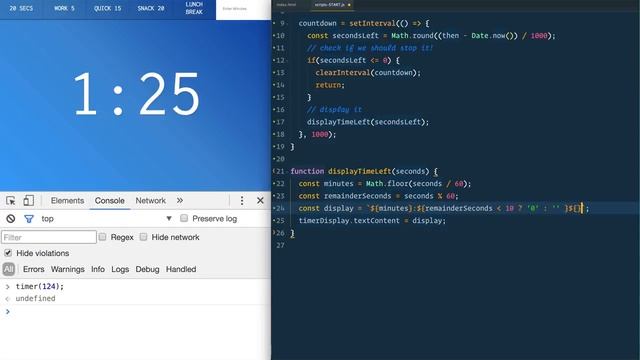Select the scripts-START.js editor tab
Image resolution: width=640 pixels, height=360 pixels.
pyautogui.click(x=331, y=5)
